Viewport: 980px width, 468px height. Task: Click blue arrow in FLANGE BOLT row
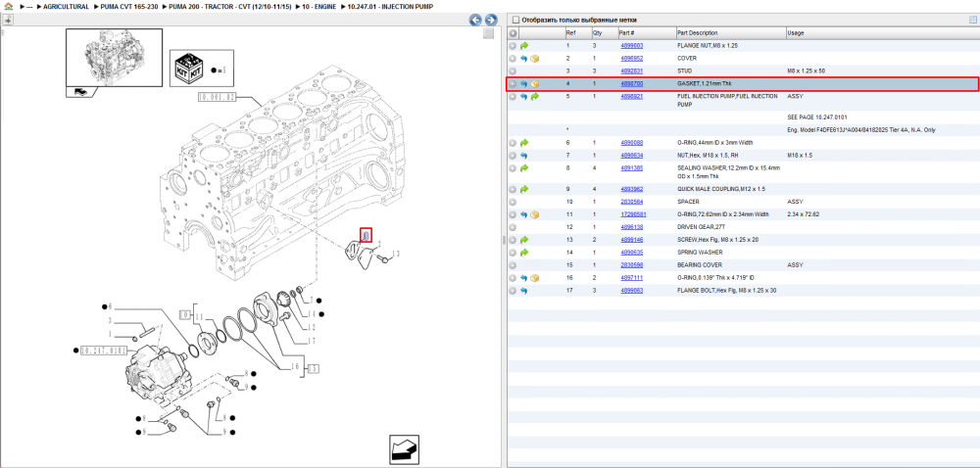[523, 291]
